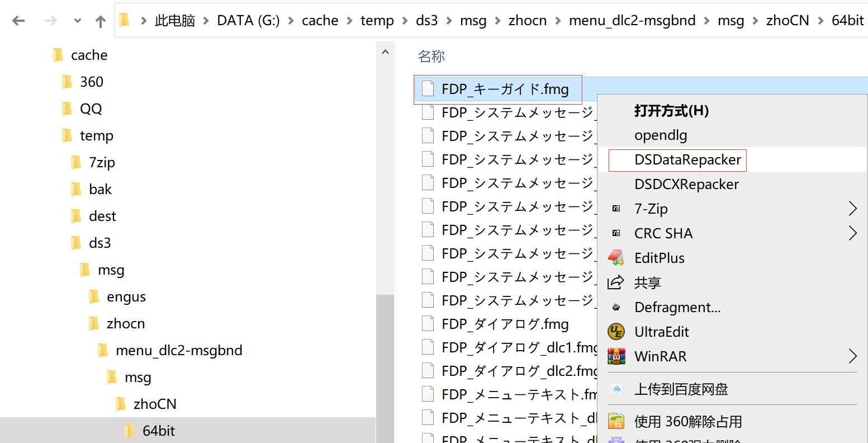
Task: Click the 7-Zip menu icon
Action: pyautogui.click(x=616, y=209)
